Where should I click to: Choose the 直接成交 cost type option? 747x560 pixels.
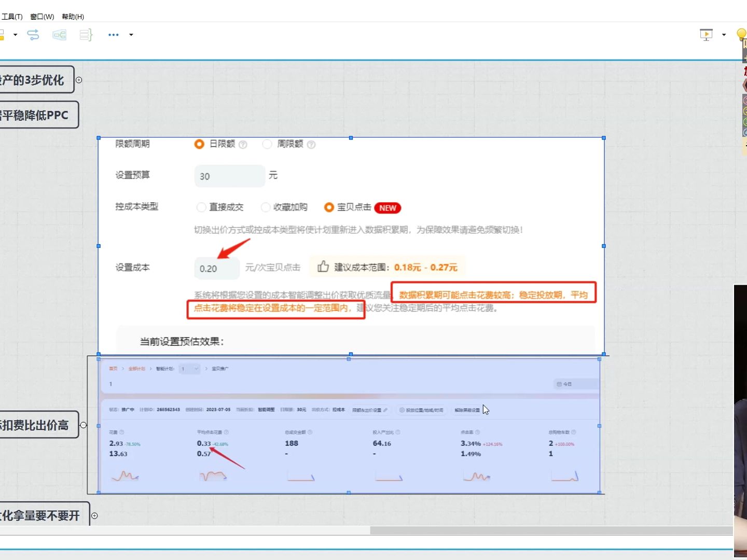point(202,207)
